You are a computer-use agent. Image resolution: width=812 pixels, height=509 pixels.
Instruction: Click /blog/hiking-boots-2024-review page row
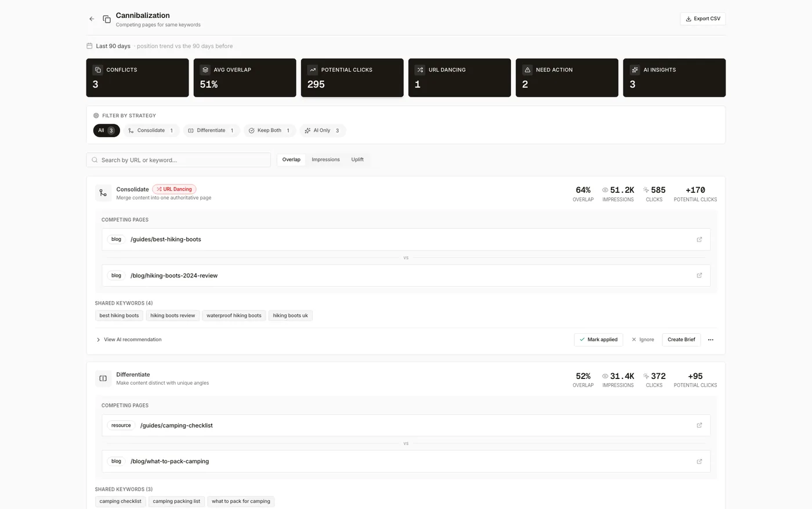pyautogui.click(x=406, y=276)
